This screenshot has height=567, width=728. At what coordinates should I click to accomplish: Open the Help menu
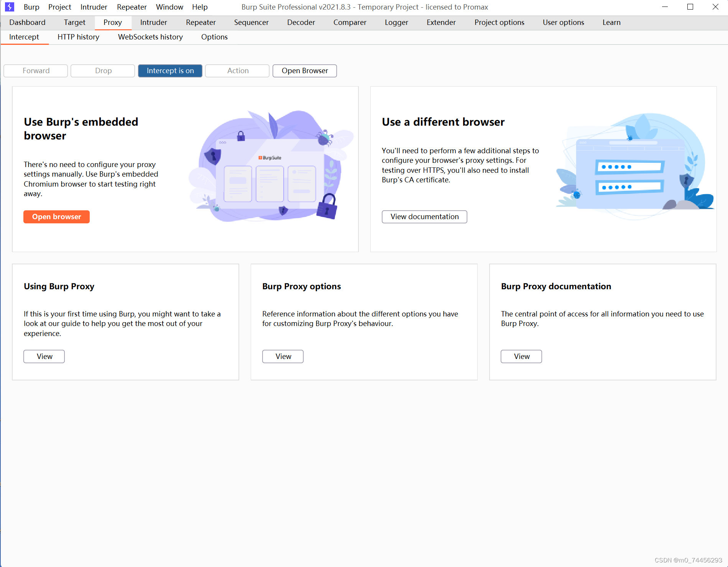click(200, 7)
